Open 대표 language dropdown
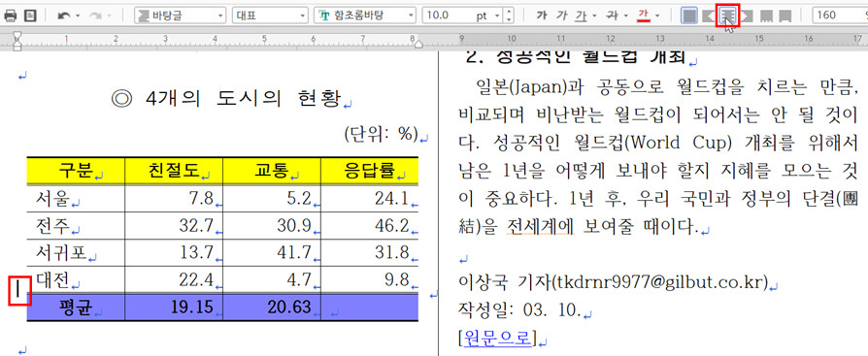The image size is (868, 356). [x=270, y=16]
